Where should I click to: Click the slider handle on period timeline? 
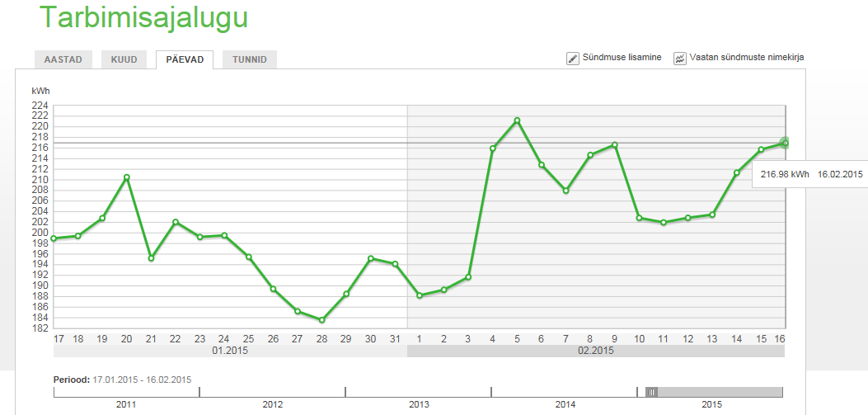pyautogui.click(x=651, y=392)
